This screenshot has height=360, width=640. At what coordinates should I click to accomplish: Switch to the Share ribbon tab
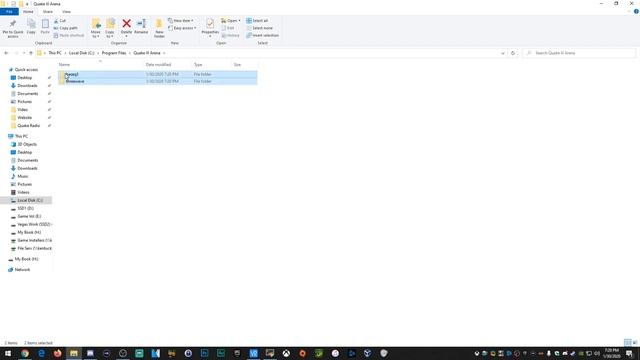(48, 11)
